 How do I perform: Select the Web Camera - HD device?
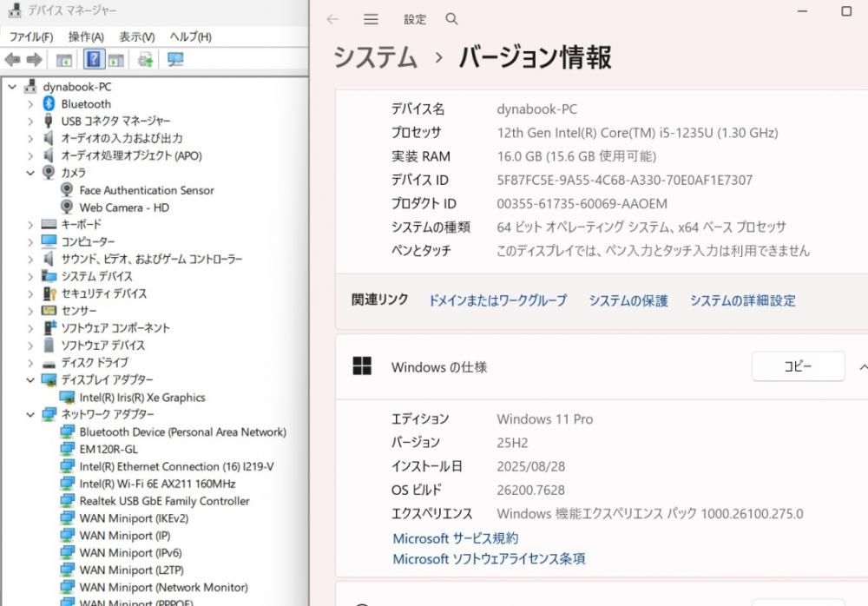123,207
